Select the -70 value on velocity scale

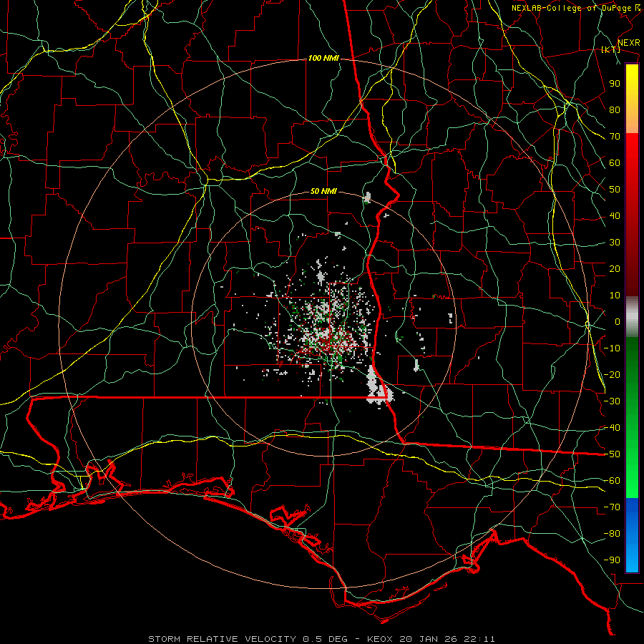(x=612, y=507)
